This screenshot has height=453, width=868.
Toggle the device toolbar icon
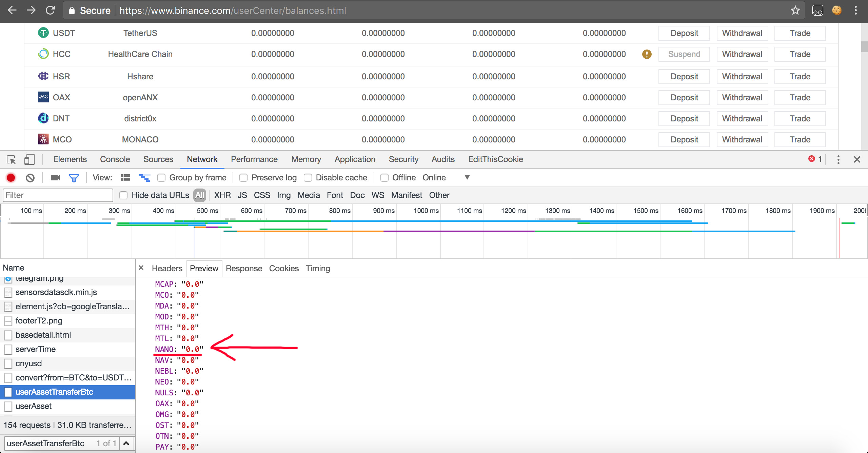coord(29,159)
